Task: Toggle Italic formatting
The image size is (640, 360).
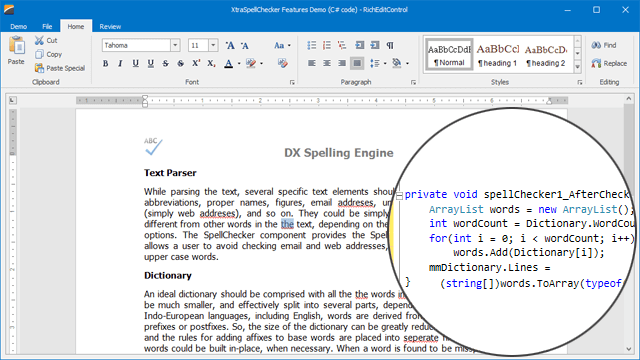Action: [120, 64]
